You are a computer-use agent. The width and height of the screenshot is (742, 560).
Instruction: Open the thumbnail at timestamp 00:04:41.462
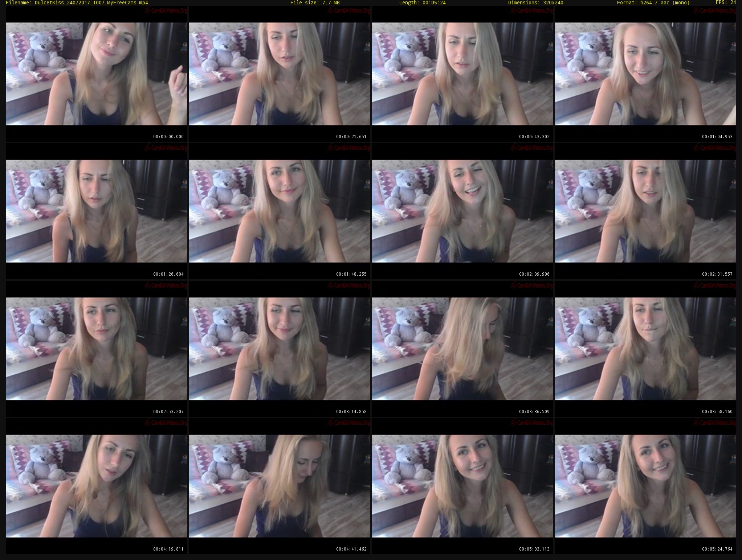280,486
